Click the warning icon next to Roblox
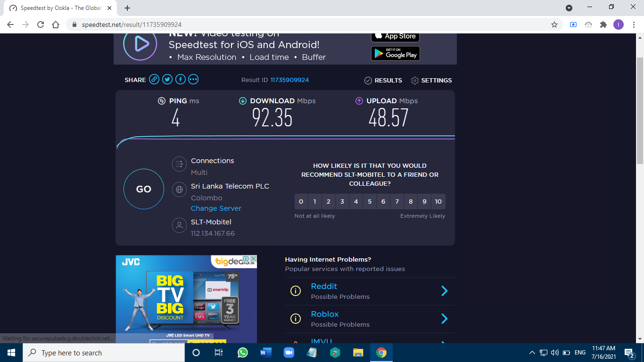The width and height of the screenshot is (644, 362). pos(295,319)
